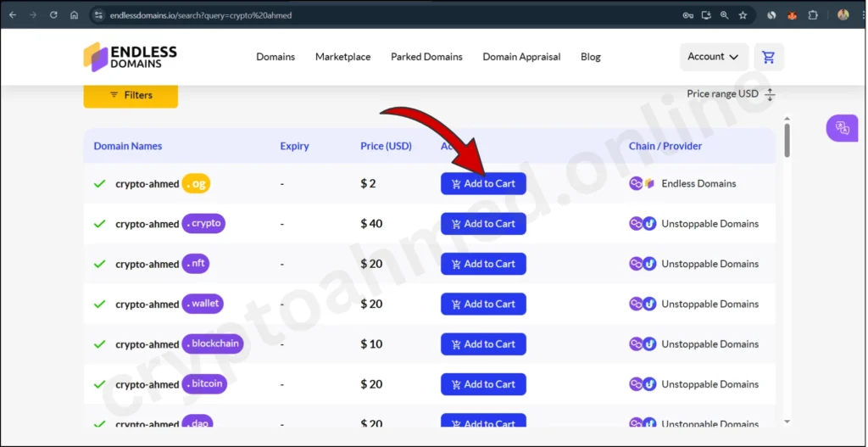Click the browser zoom magnifier icon
This screenshot has height=447, width=868.
point(724,15)
